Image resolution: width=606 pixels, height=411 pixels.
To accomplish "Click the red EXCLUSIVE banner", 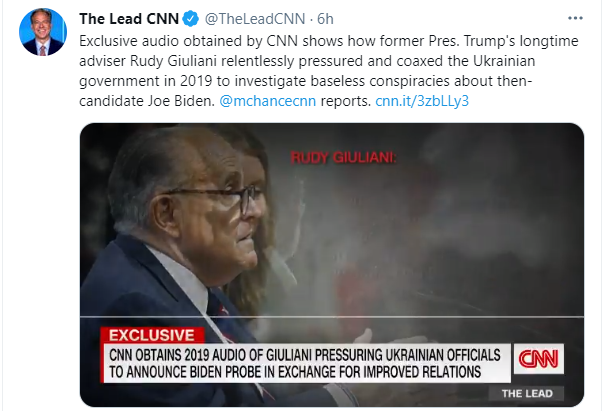I will pos(151,334).
